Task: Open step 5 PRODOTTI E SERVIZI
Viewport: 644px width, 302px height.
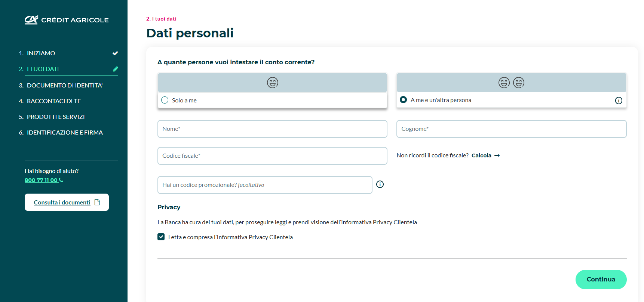Action: coord(56,117)
